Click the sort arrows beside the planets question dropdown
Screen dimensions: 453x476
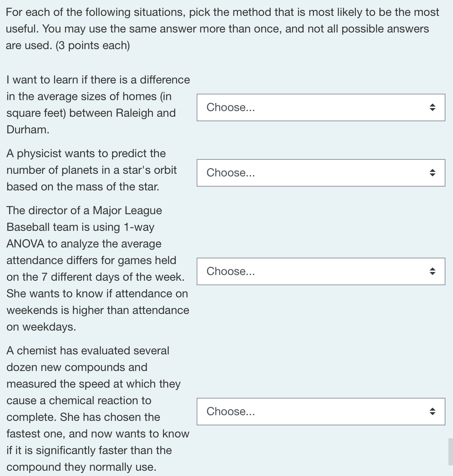point(433,173)
